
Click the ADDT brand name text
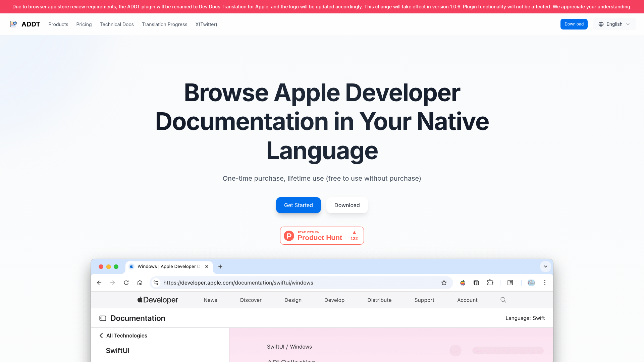31,24
